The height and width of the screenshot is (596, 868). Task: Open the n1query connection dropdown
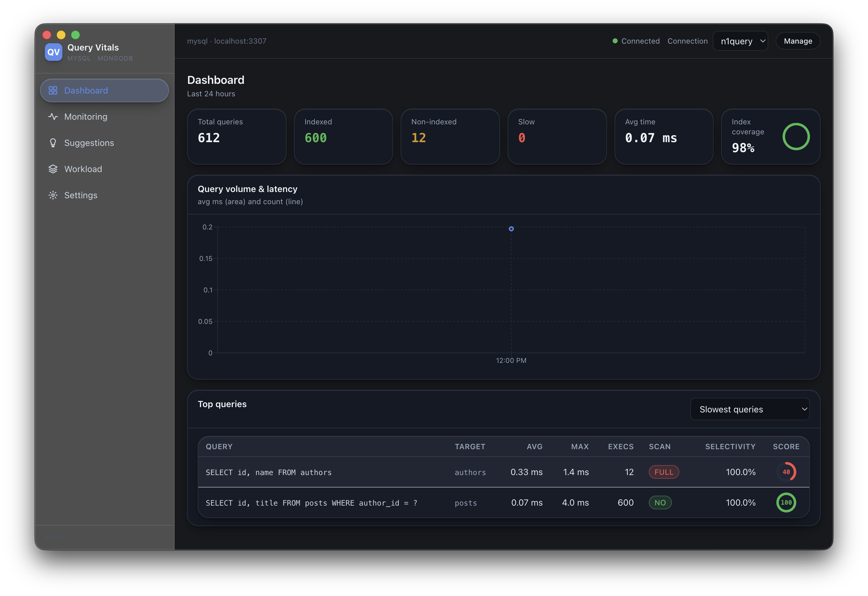pyautogui.click(x=740, y=41)
